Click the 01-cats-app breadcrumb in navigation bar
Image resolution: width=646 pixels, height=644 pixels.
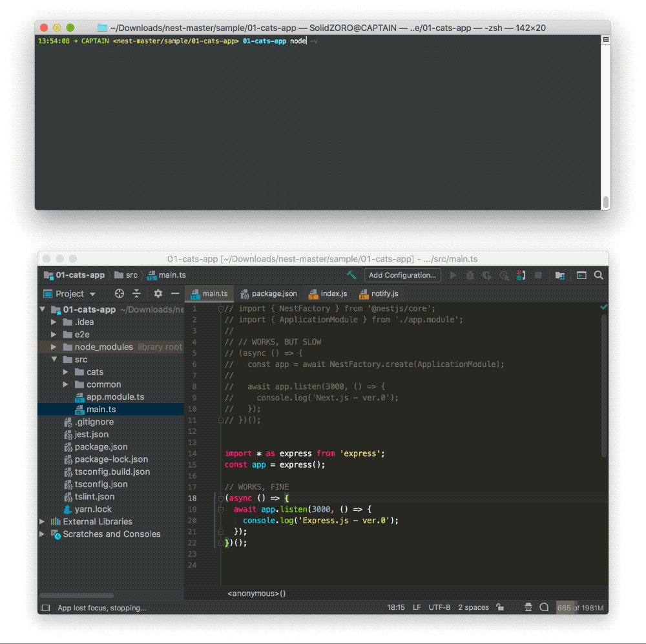tap(74, 275)
